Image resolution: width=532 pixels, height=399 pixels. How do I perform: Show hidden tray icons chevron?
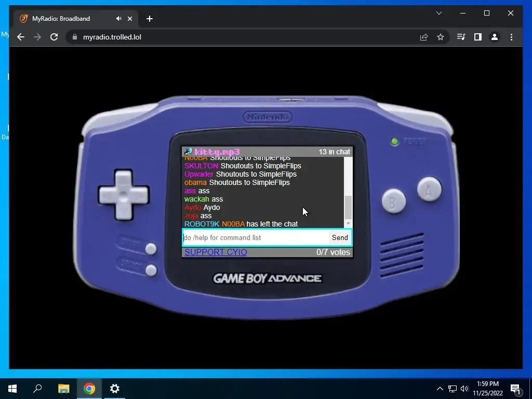pyautogui.click(x=440, y=389)
